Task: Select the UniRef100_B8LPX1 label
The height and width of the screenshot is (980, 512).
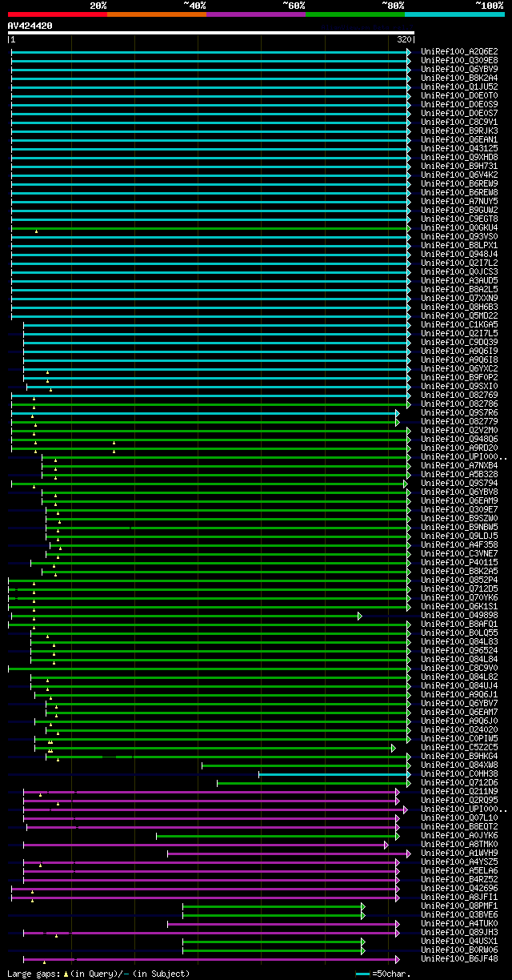Action: pyautogui.click(x=459, y=245)
